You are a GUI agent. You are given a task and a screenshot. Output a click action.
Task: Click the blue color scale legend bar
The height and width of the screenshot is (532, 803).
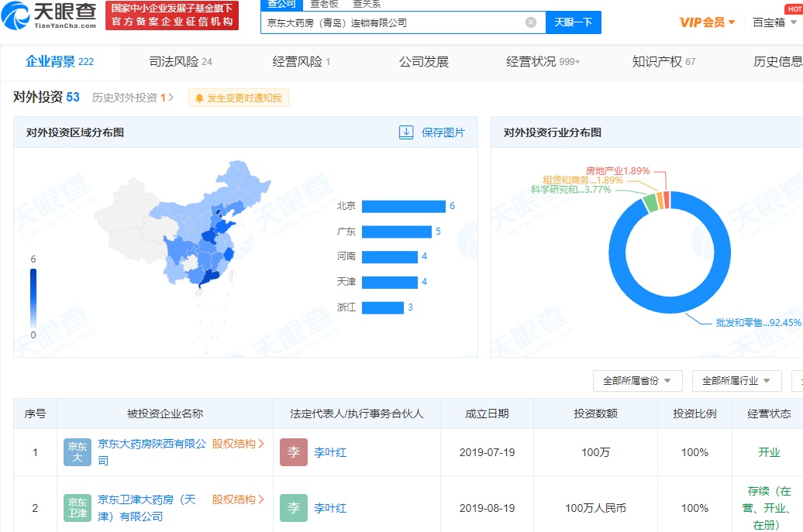33,298
